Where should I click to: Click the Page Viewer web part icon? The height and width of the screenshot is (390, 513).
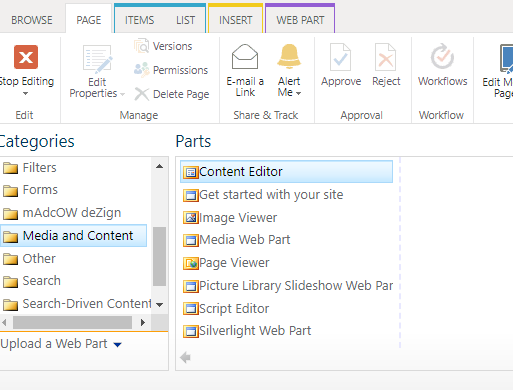(x=191, y=263)
